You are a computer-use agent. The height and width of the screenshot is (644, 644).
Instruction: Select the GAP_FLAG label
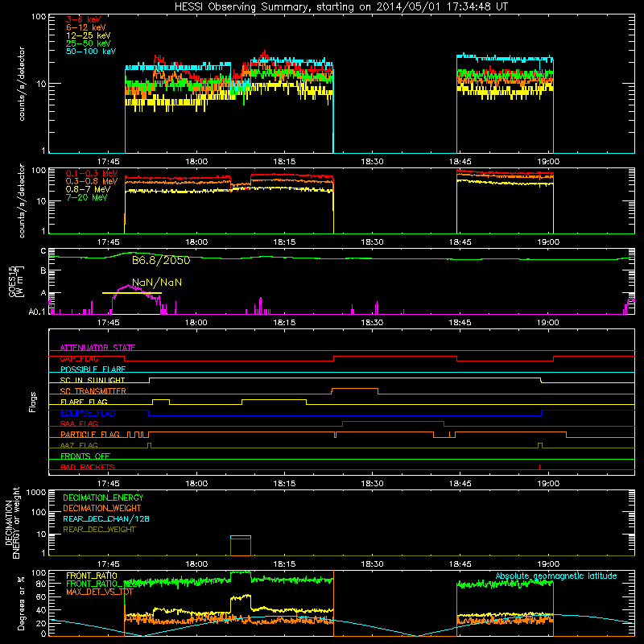coord(79,358)
